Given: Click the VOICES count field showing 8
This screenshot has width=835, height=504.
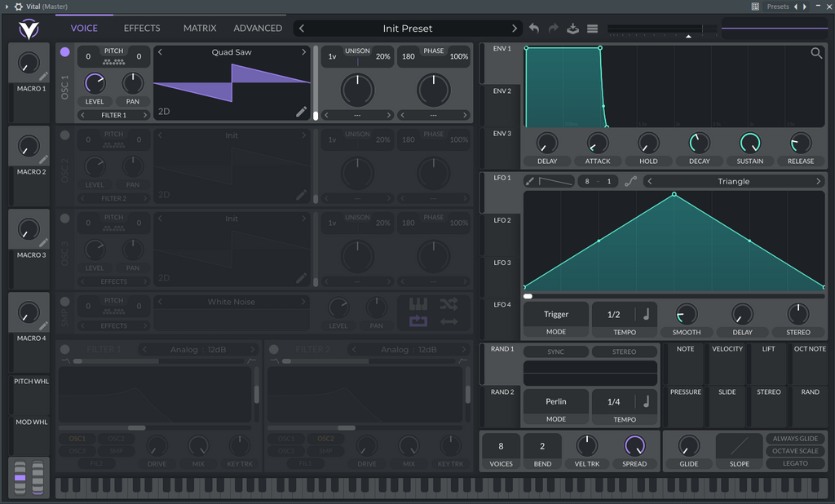Looking at the screenshot, I should [x=501, y=446].
